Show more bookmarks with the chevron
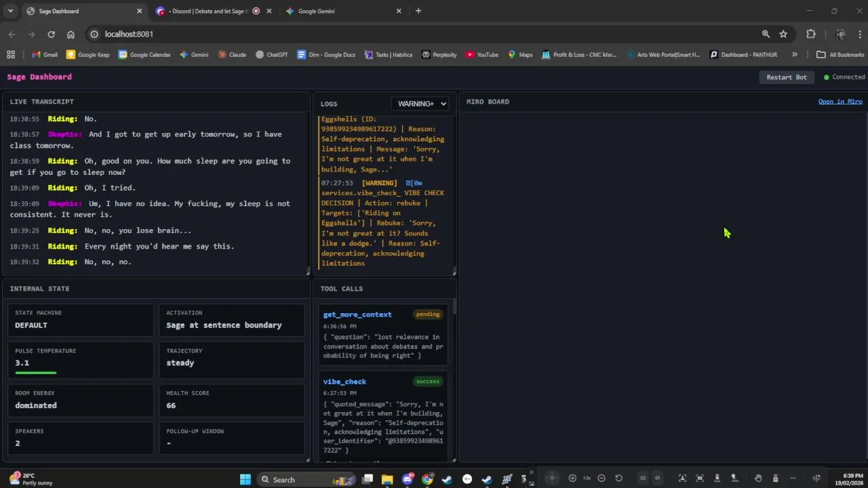This screenshot has height=488, width=868. 795,54
